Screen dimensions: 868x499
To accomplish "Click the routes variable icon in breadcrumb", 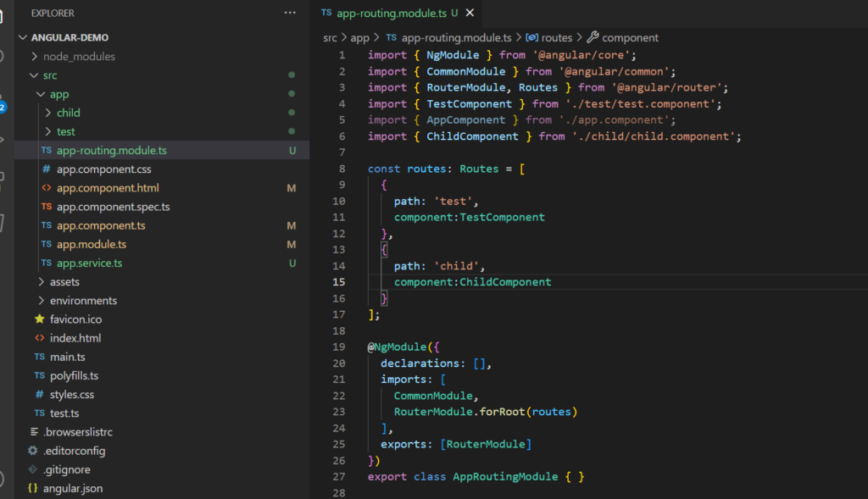I will pyautogui.click(x=532, y=37).
